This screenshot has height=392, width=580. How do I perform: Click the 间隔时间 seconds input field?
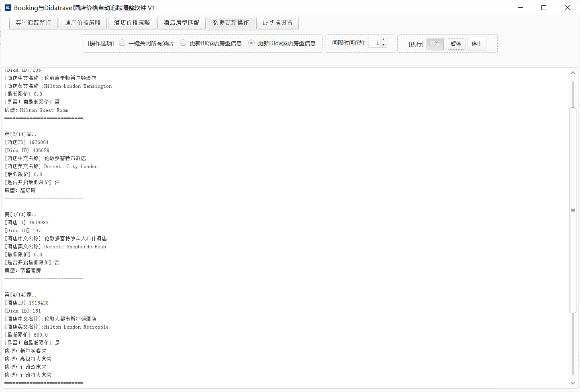(374, 43)
